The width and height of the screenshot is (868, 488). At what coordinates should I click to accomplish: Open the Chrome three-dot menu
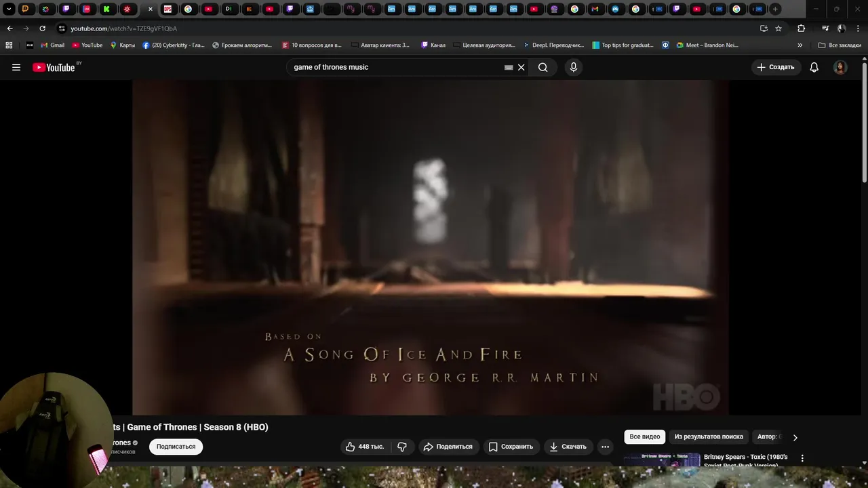click(858, 28)
